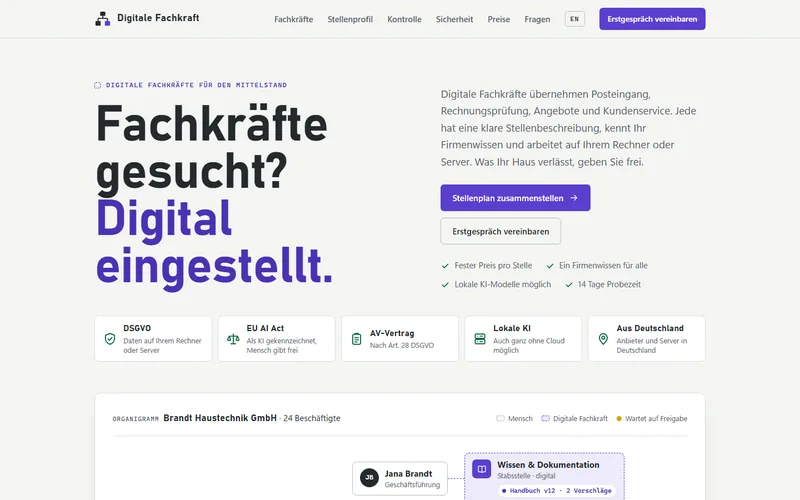This screenshot has width=800, height=500.
Task: Click 'Daten auf Ihrem Rechner oder Server' text
Action: click(162, 345)
